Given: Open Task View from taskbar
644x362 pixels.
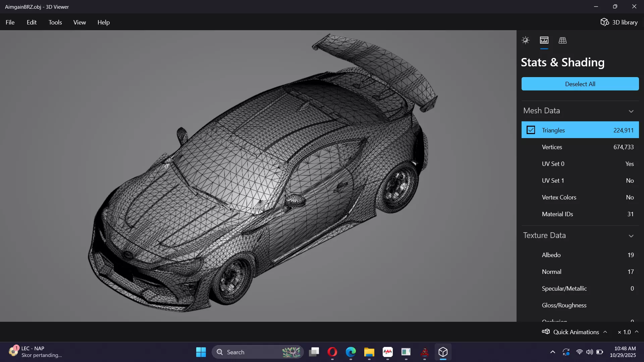Looking at the screenshot, I should tap(314, 352).
